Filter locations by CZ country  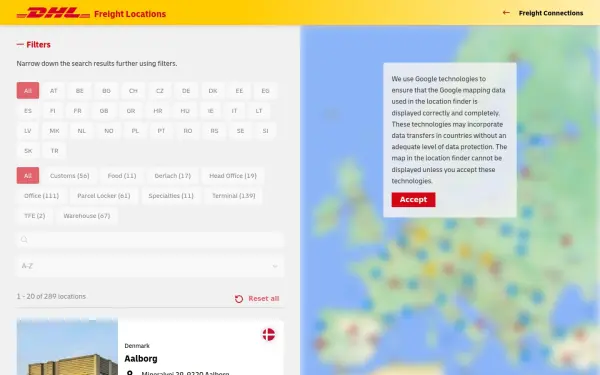pos(160,91)
